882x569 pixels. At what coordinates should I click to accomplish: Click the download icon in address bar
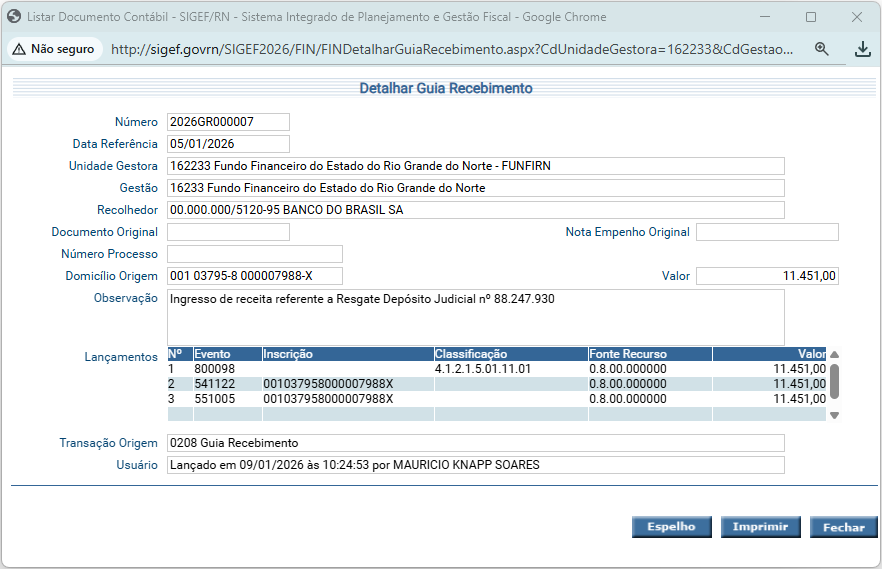click(863, 49)
